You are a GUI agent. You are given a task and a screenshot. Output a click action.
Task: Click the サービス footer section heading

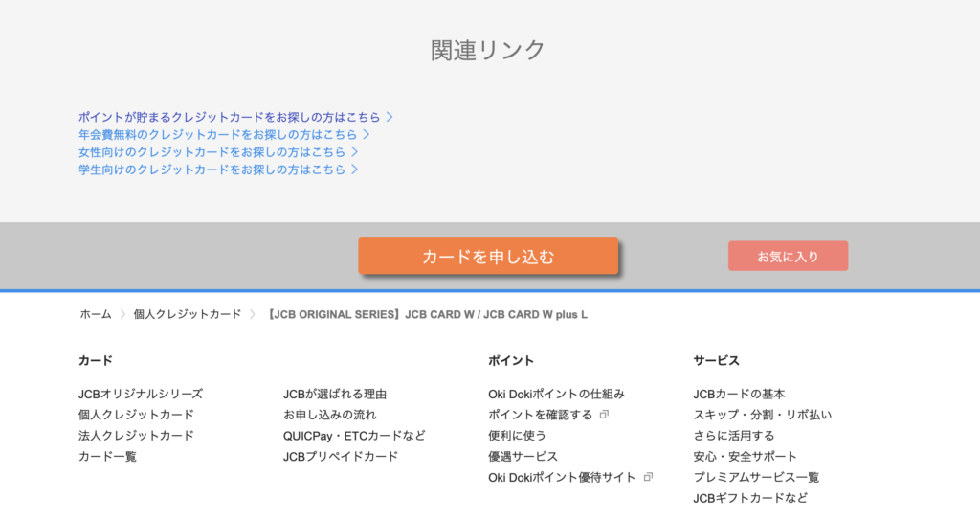pyautogui.click(x=716, y=360)
